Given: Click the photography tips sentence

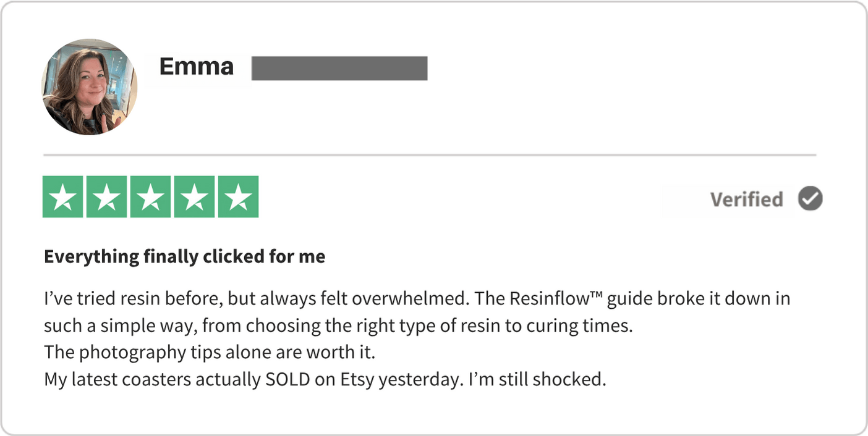Looking at the screenshot, I should [210, 353].
